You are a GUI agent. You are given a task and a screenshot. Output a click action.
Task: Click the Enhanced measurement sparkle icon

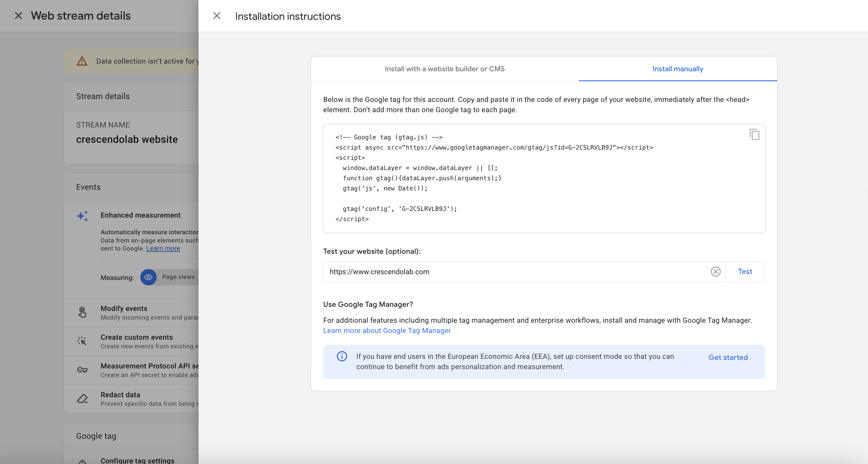click(82, 216)
